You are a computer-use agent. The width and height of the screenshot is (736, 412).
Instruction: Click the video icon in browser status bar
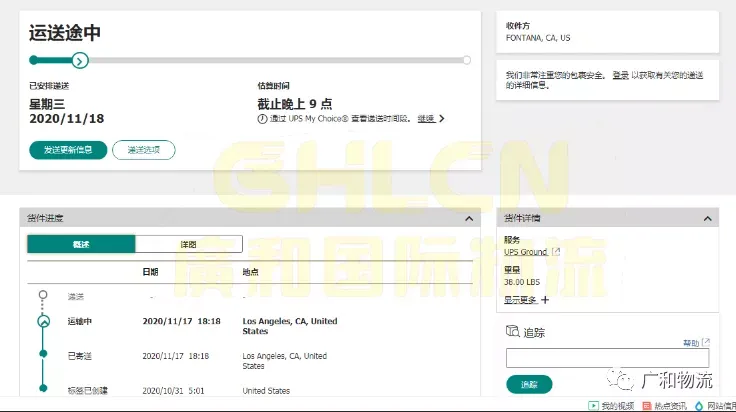click(x=593, y=405)
